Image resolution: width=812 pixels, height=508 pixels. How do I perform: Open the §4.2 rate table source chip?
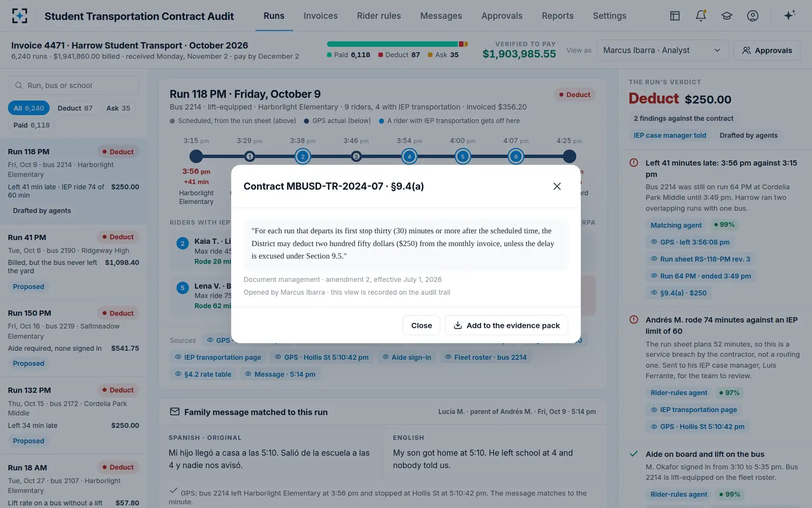[x=203, y=374]
